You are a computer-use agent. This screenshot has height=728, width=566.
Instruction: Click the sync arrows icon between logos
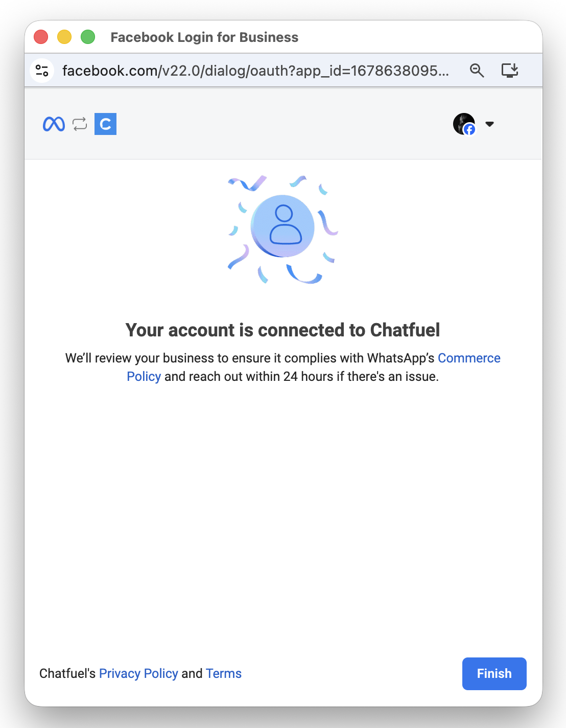coord(80,124)
